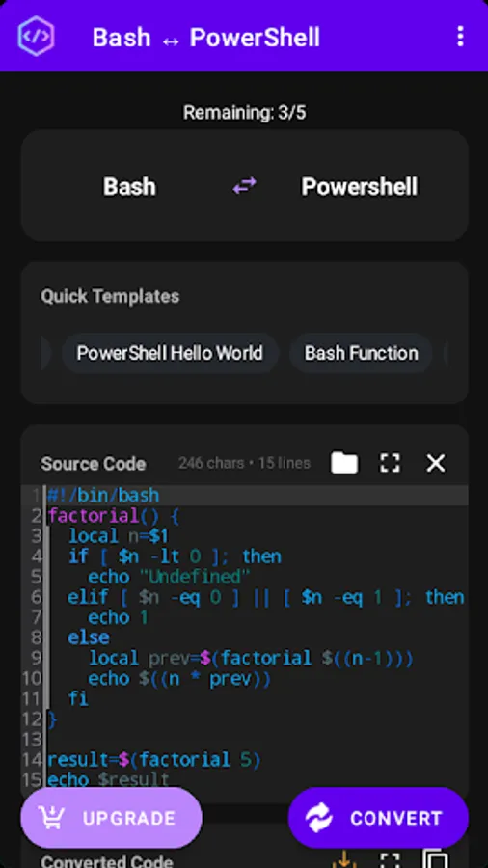Select Powershell as the target language
The width and height of the screenshot is (488, 868).
click(360, 186)
